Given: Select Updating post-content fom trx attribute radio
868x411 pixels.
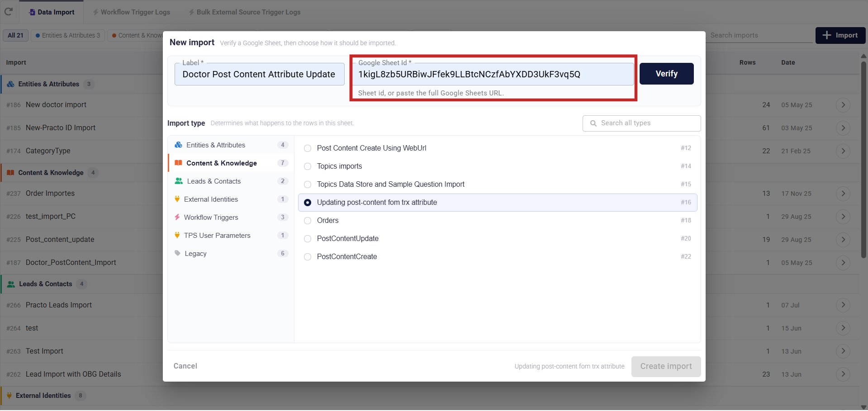Looking at the screenshot, I should click(x=308, y=203).
